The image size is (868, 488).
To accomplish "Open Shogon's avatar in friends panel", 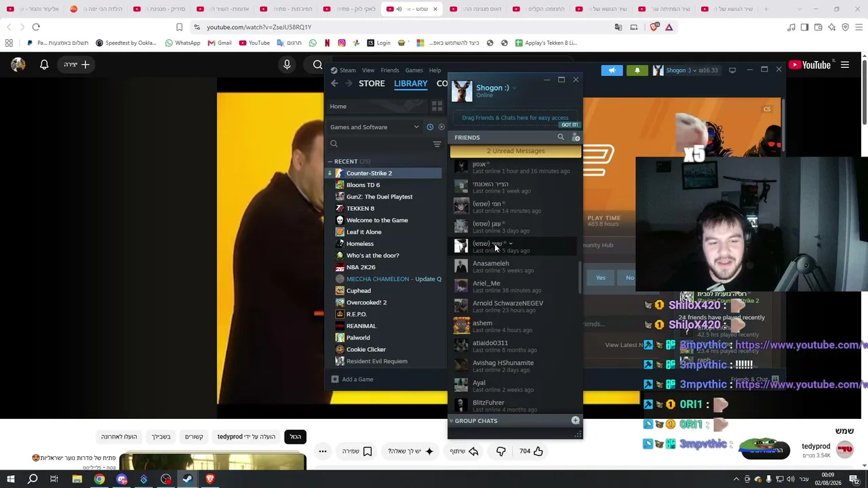I will (462, 91).
